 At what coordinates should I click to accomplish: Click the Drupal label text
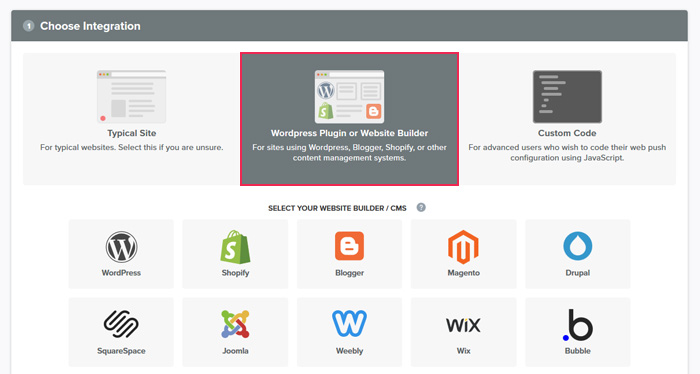pos(578,273)
